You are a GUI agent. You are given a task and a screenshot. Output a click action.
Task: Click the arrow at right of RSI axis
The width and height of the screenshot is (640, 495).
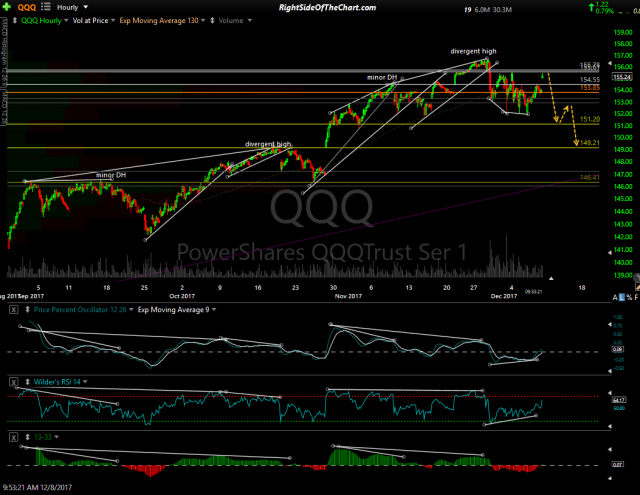pos(610,393)
